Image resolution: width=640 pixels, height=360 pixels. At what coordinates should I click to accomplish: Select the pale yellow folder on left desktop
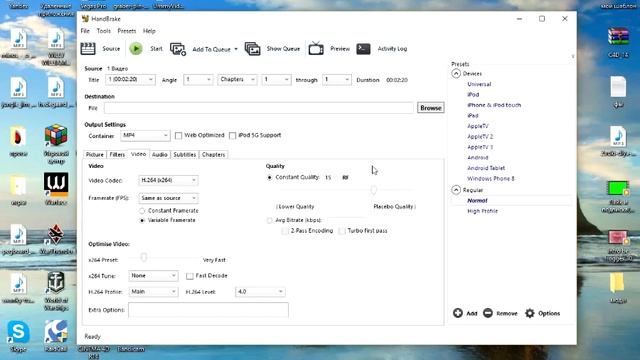[18, 185]
